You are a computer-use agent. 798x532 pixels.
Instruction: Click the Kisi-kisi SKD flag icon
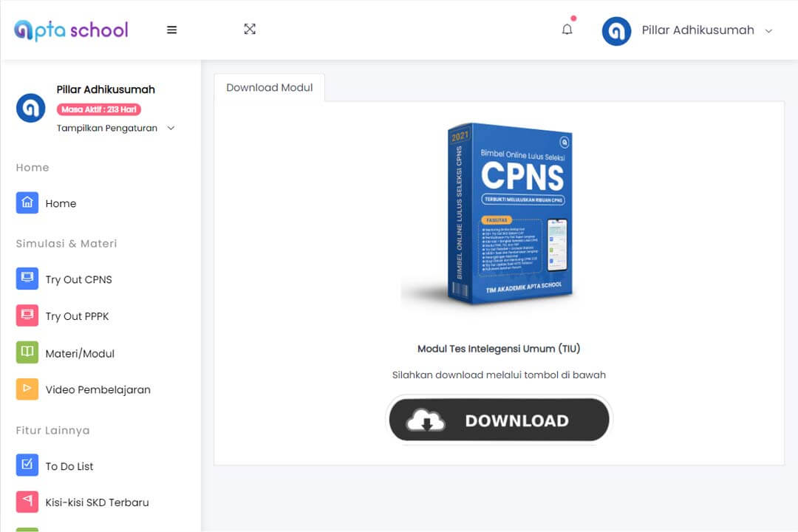click(x=27, y=502)
